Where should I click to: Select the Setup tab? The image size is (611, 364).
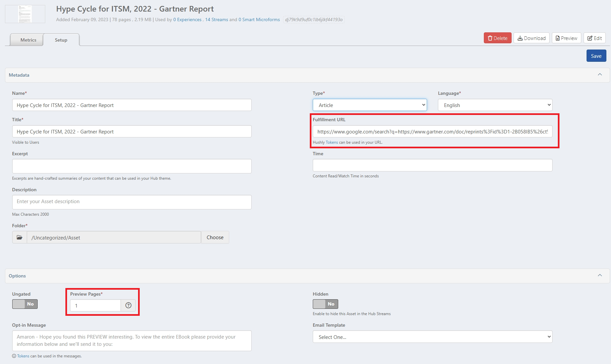[61, 40]
